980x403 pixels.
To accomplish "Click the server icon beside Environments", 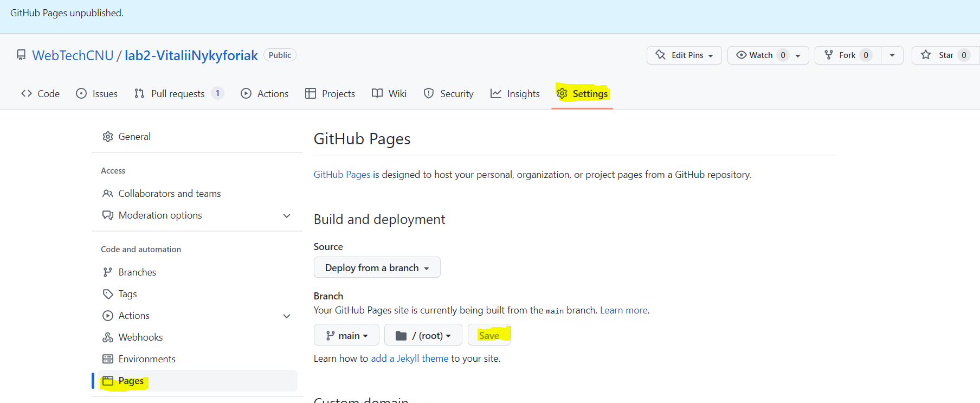I will coord(108,359).
